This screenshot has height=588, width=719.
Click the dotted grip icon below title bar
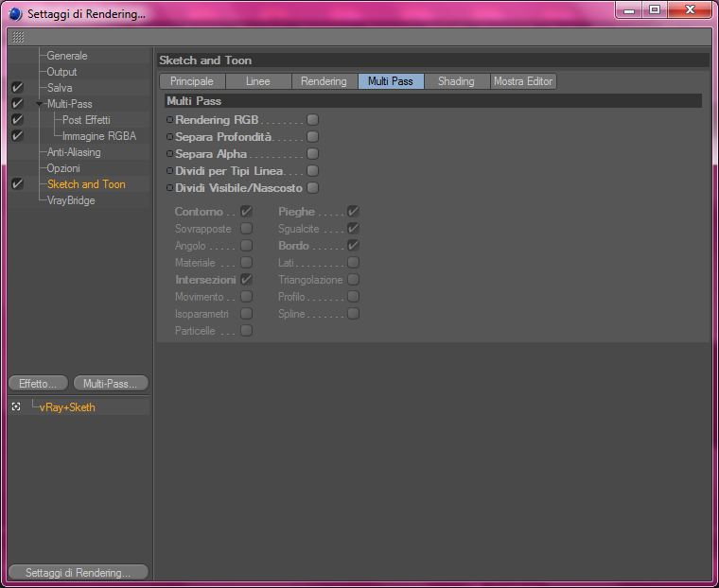pyautogui.click(x=17, y=37)
